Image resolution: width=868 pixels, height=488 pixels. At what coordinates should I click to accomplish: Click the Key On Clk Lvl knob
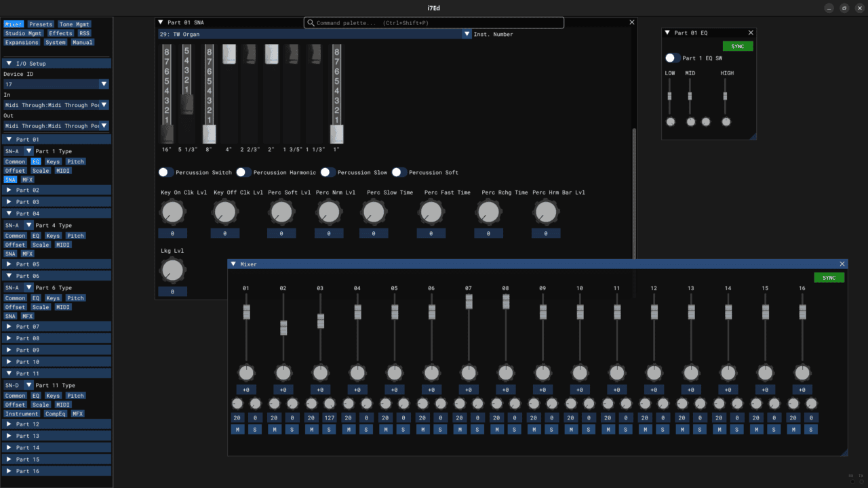pos(173,213)
